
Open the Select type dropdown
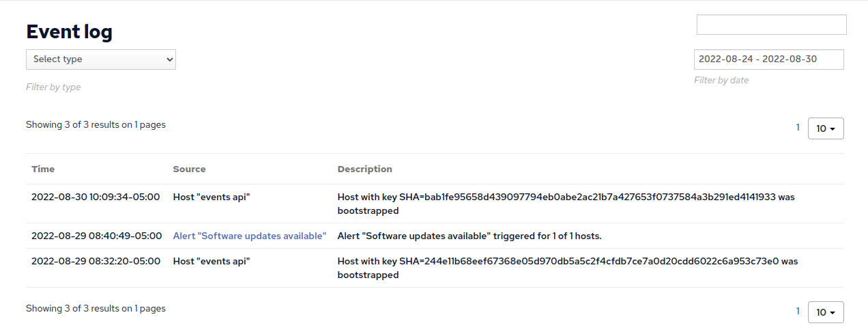coord(101,59)
